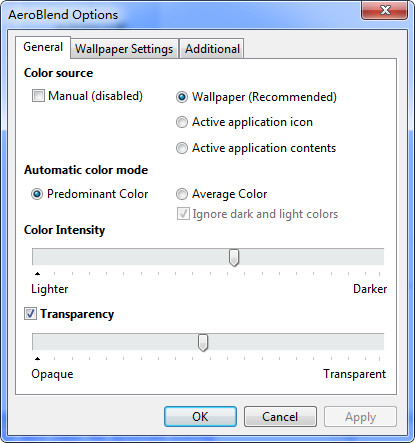Select the General tab
415x443 pixels.
(43, 47)
